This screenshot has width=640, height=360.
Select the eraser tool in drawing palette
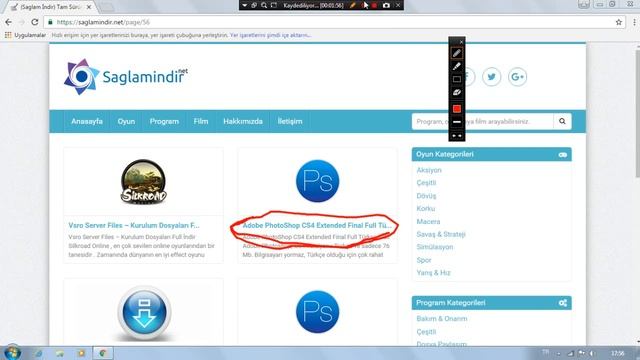[x=457, y=92]
